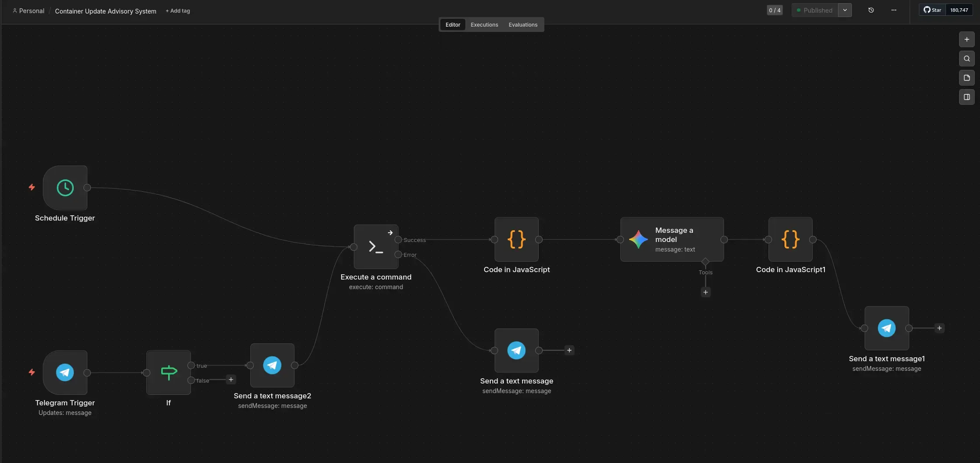Add a sticky note to the canvas
The width and height of the screenshot is (980, 463).
coord(967,78)
